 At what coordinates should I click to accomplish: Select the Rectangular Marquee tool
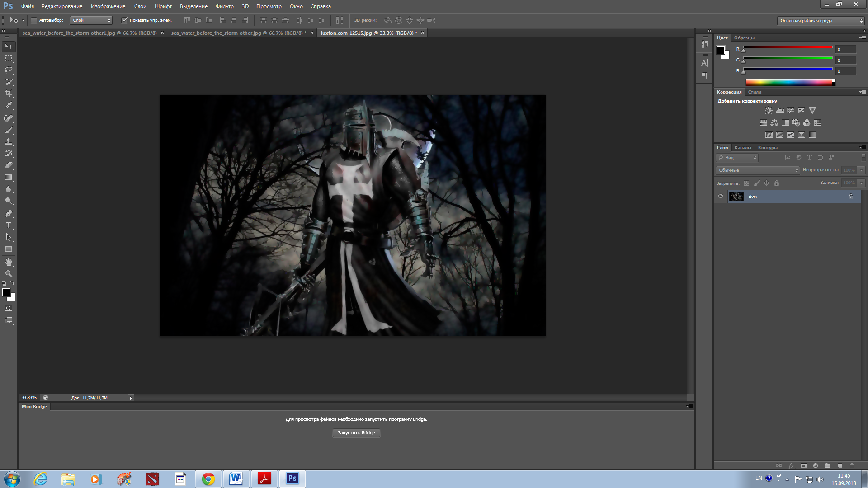pyautogui.click(x=9, y=58)
